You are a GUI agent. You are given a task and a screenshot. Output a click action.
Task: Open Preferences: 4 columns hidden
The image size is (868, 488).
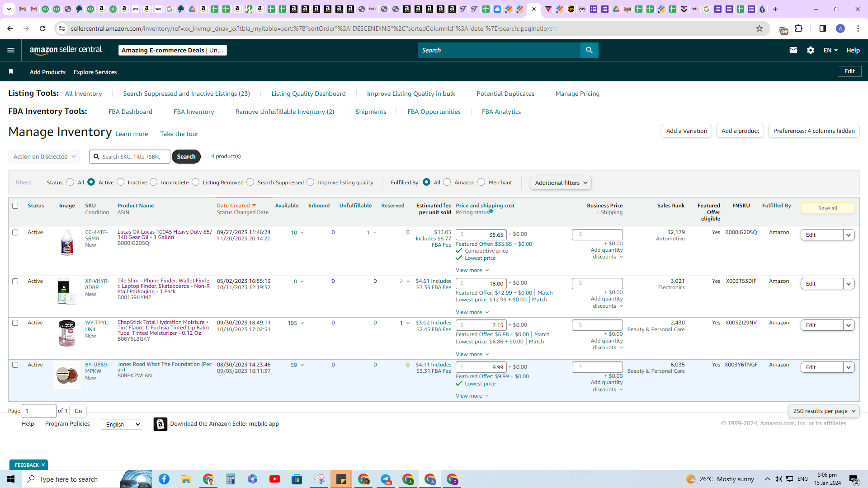(814, 131)
